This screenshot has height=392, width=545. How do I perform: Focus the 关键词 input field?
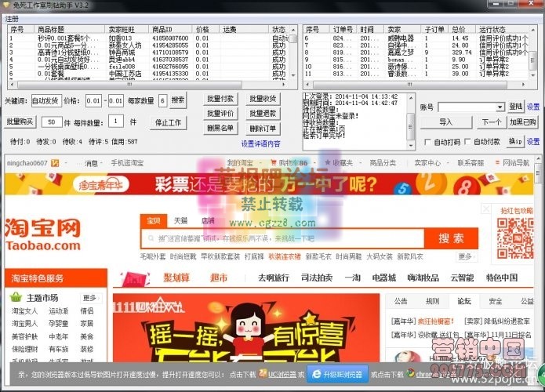tap(46, 101)
